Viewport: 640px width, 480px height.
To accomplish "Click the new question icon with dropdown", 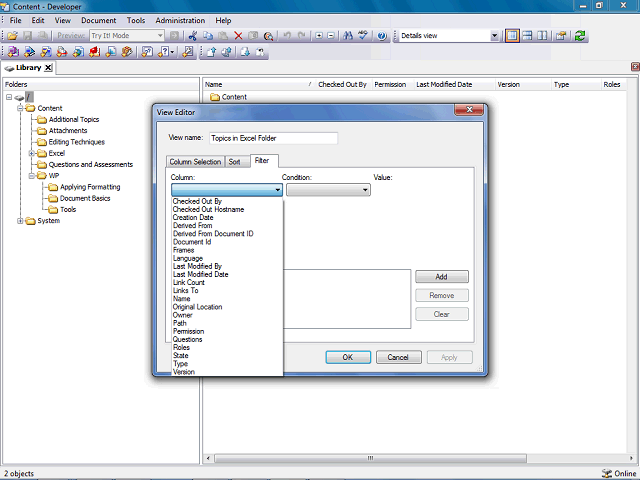I will click(166, 52).
